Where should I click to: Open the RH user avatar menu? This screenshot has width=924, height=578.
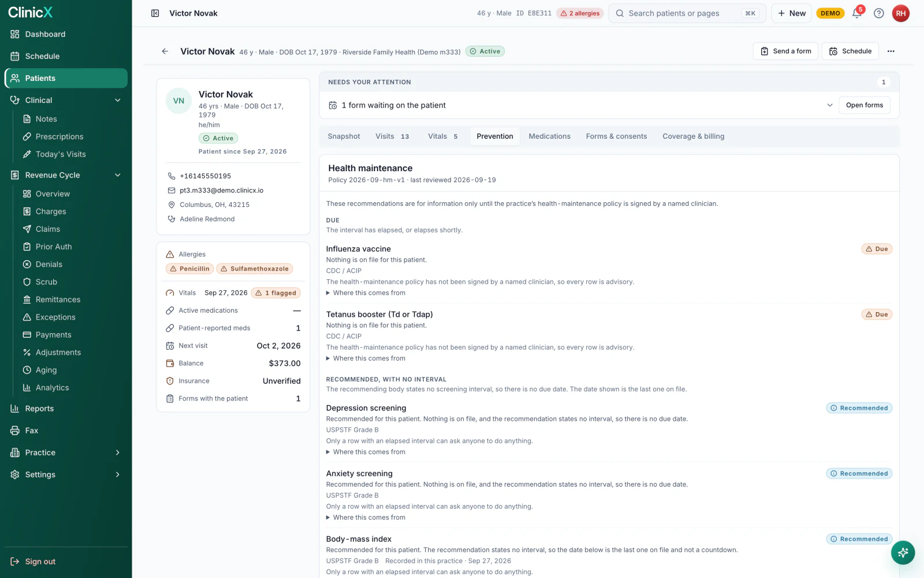(x=901, y=13)
